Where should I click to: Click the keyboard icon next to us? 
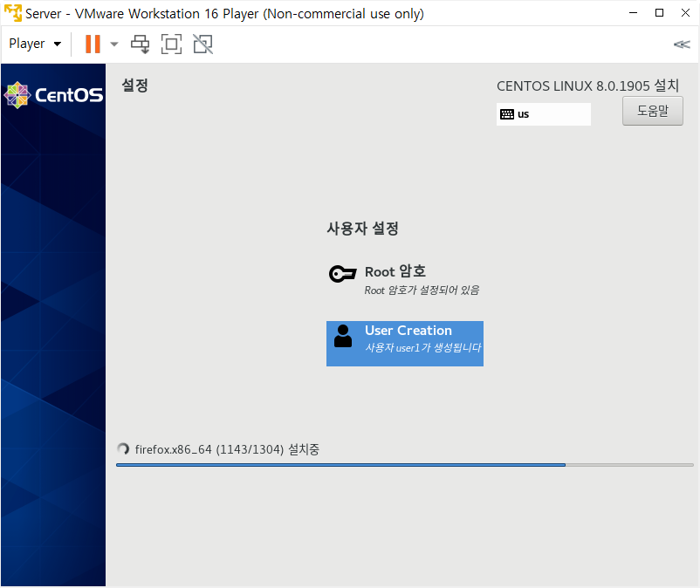[507, 114]
